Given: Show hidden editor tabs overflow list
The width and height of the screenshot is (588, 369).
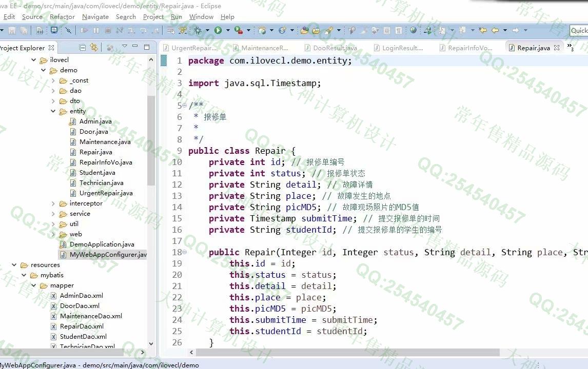Looking at the screenshot, I should click(x=571, y=47).
